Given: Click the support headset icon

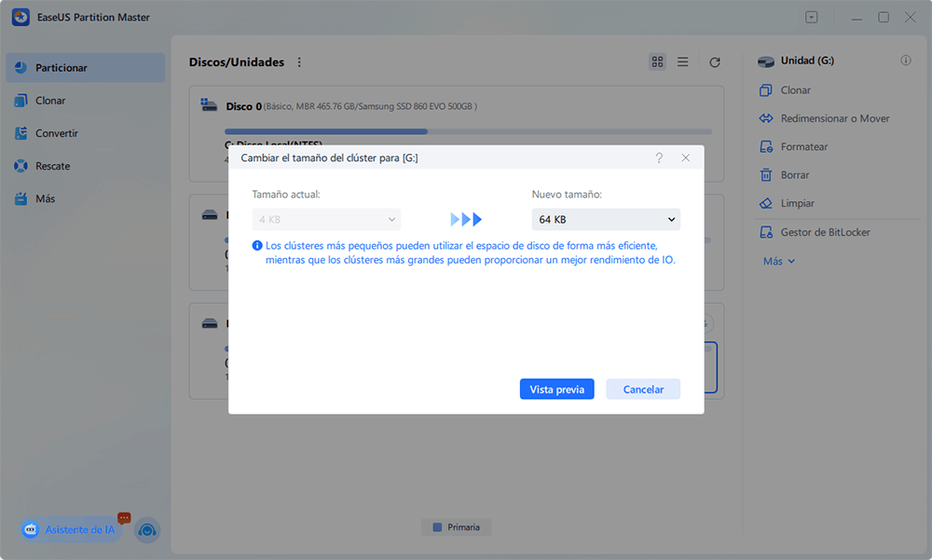Looking at the screenshot, I should tap(146, 530).
